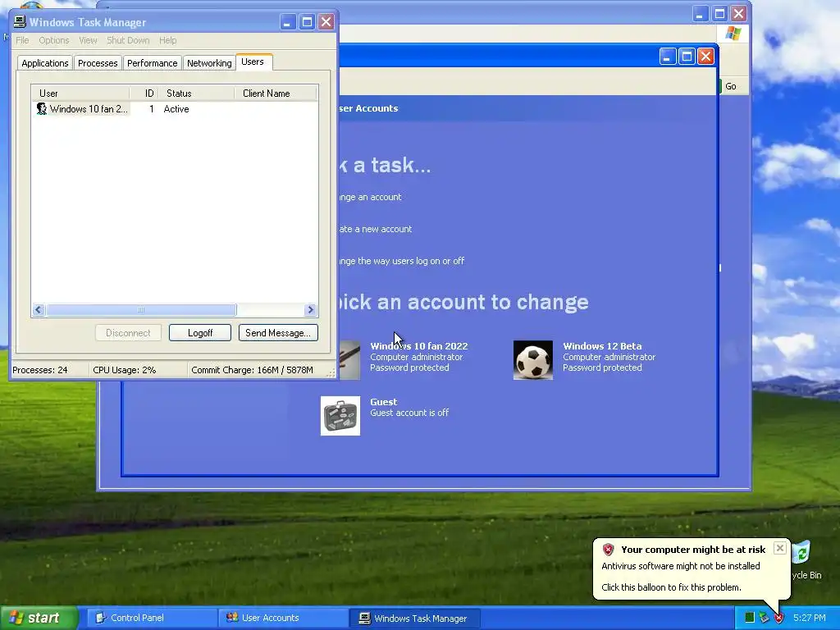Select the Windows 12 Beta account
The width and height of the screenshot is (840, 630).
tap(602, 346)
